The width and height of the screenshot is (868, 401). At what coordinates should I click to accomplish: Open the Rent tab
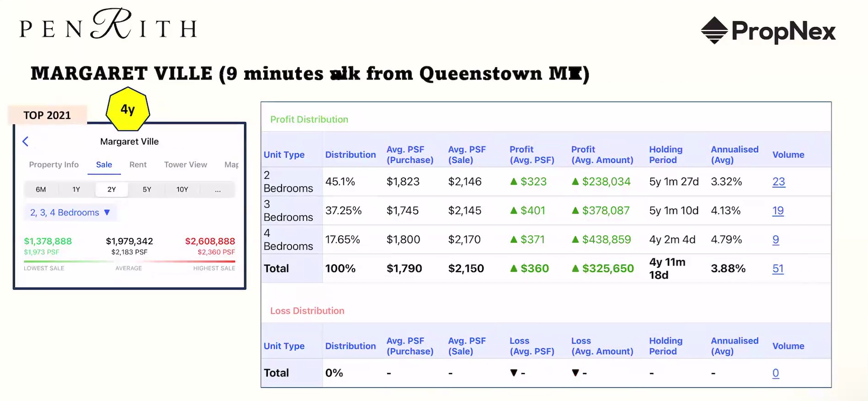coord(138,165)
